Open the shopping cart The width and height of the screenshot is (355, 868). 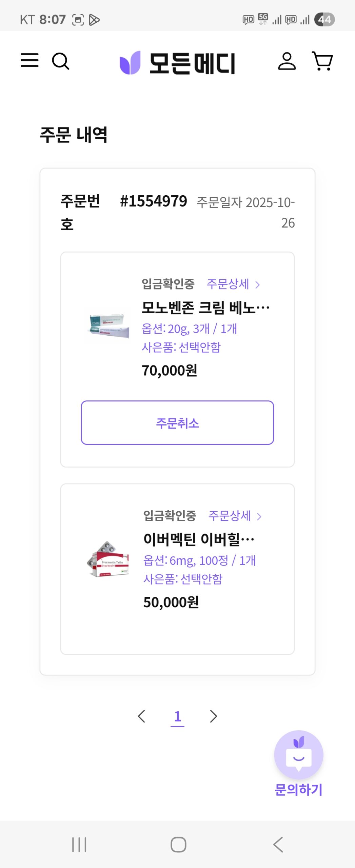(x=322, y=61)
